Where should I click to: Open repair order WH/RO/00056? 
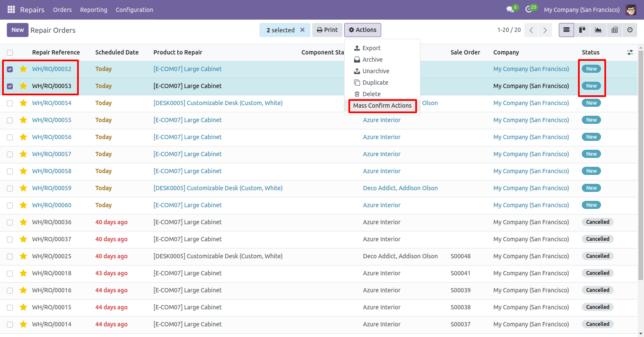pos(52,137)
